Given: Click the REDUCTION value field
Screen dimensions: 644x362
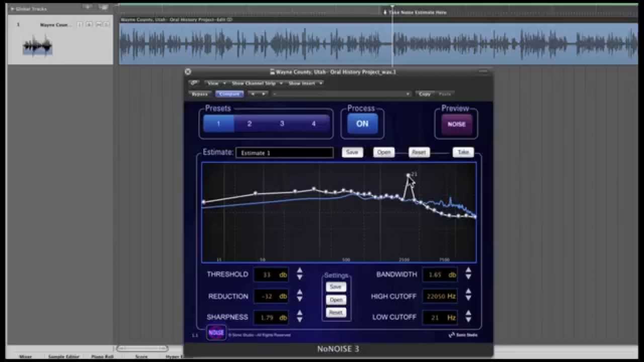Looking at the screenshot, I should 271,296.
